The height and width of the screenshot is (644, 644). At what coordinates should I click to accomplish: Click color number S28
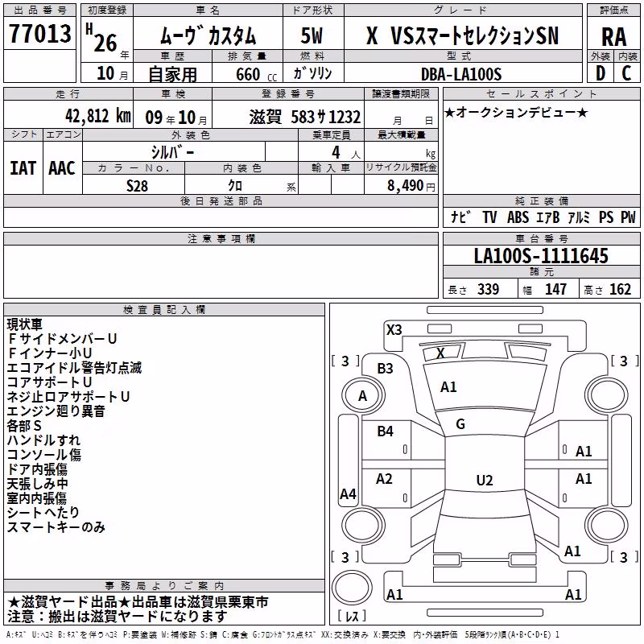click(x=137, y=186)
